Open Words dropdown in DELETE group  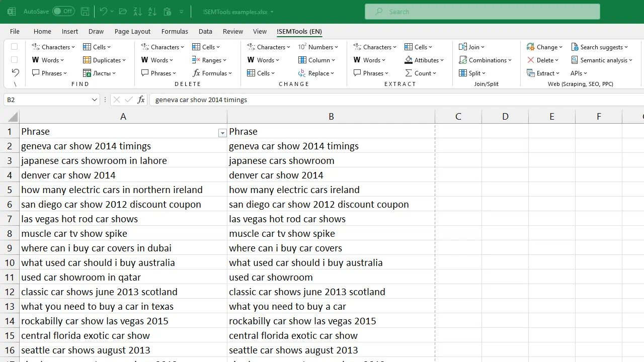[157, 60]
